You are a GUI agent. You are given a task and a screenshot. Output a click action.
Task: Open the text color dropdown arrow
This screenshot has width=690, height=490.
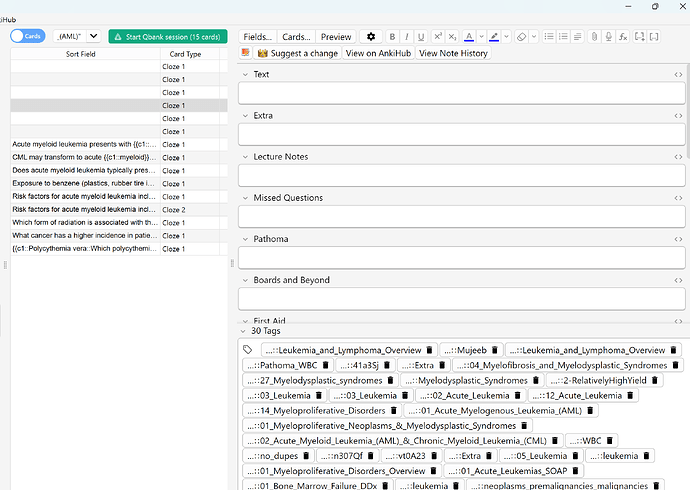coord(481,36)
